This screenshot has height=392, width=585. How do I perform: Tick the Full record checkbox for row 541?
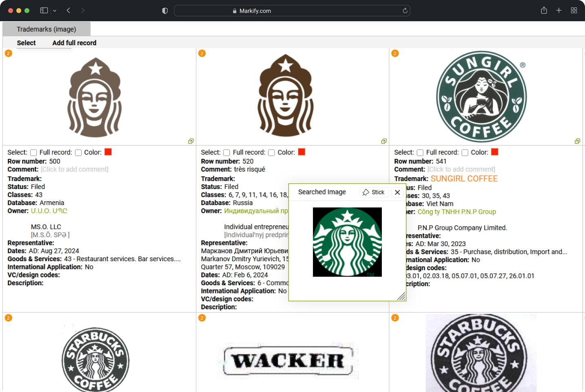[x=465, y=152]
